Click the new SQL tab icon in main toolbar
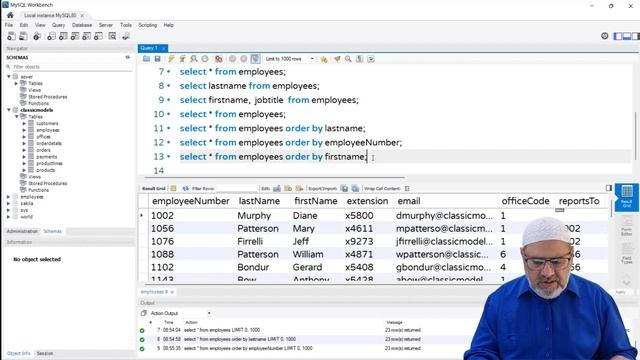Image resolution: width=640 pixels, height=360 pixels. pyautogui.click(x=11, y=36)
